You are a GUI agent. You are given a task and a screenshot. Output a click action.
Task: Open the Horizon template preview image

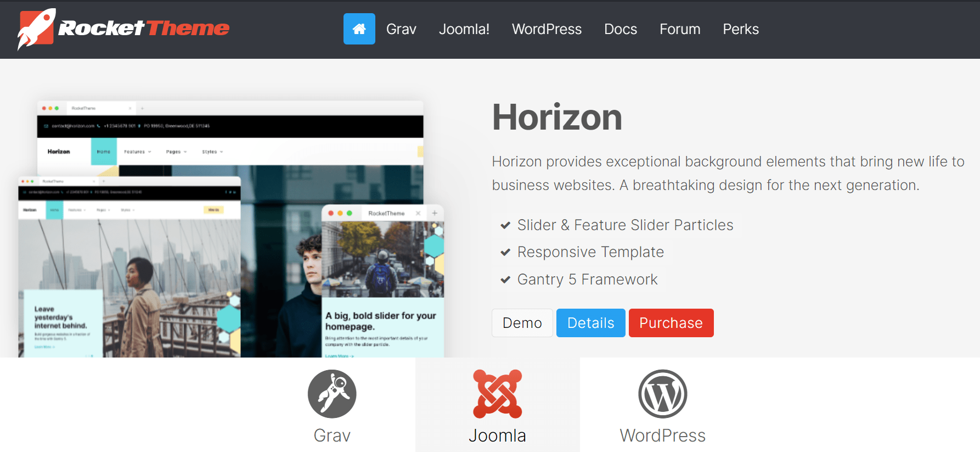[x=231, y=229]
